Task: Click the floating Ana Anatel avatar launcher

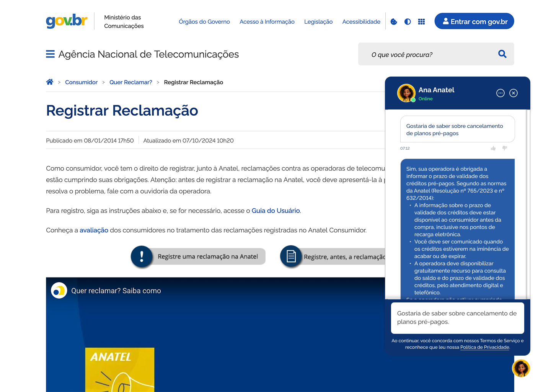Action: pyautogui.click(x=521, y=368)
